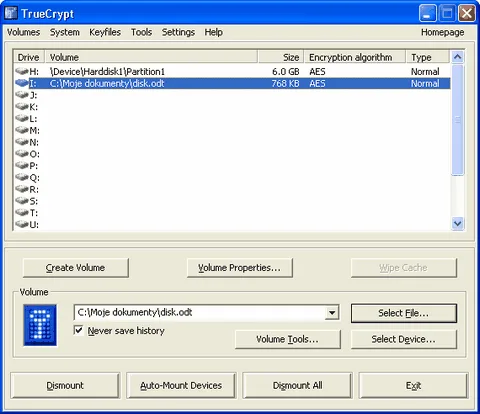This screenshot has height=414, width=480.
Task: Click the blue I: drive disk icon
Action: click(x=22, y=83)
